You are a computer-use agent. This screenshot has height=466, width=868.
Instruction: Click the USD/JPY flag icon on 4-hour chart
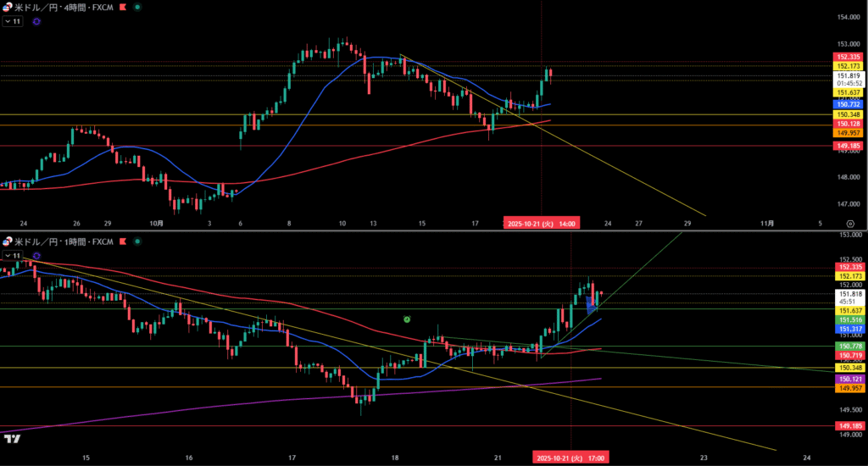7,6
